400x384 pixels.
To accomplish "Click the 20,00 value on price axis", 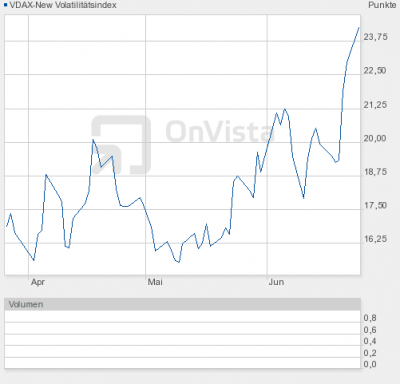I will (375, 138).
